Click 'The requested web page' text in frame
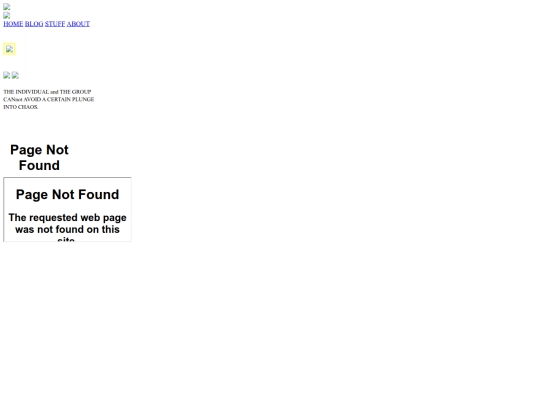540x405 pixels. tap(68, 218)
